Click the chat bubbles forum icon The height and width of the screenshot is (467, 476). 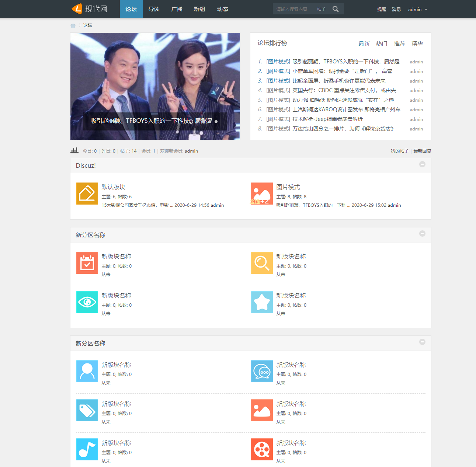[262, 371]
